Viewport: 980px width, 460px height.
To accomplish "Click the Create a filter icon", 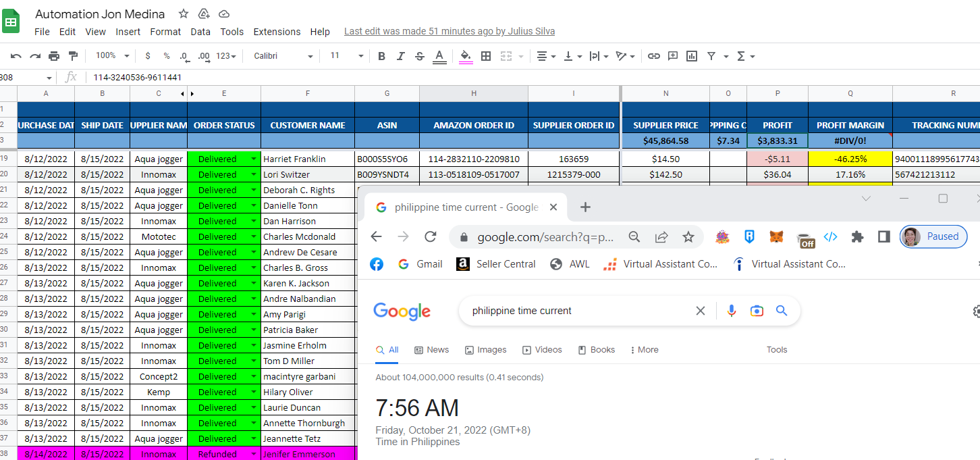I will (x=711, y=56).
